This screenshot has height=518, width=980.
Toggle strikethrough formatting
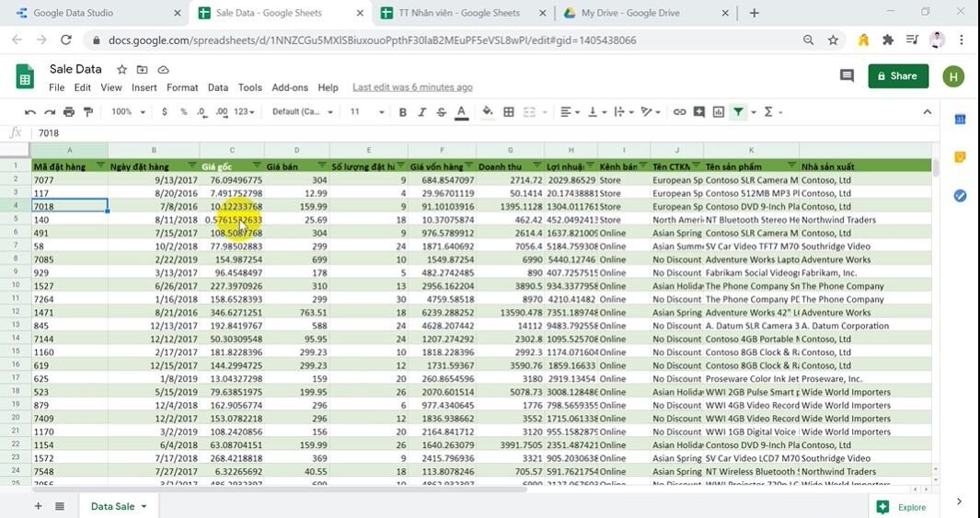click(x=442, y=112)
